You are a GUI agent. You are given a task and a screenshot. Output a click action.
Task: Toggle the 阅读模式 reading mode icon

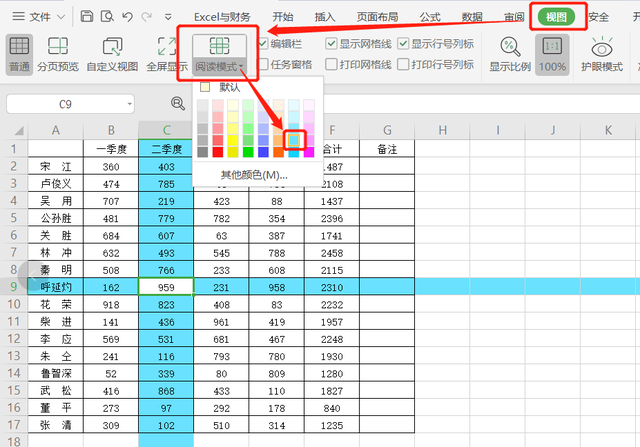click(x=219, y=46)
